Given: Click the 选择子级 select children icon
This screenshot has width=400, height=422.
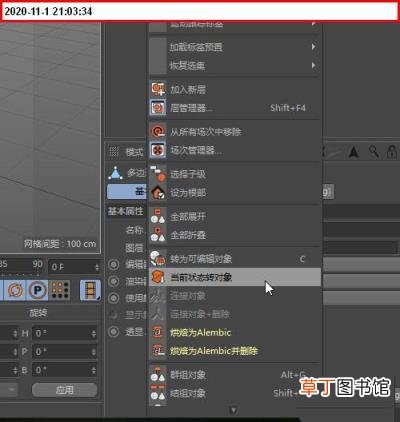Looking at the screenshot, I should (x=158, y=174).
